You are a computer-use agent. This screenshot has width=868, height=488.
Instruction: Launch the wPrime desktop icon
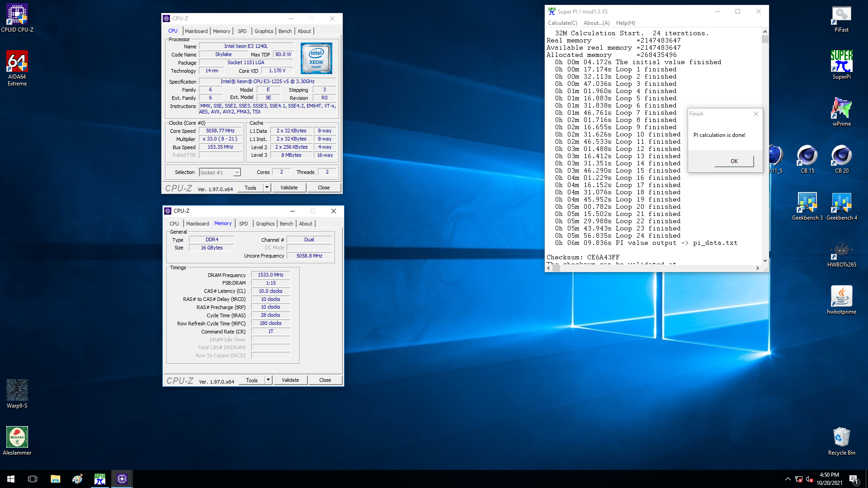(841, 113)
